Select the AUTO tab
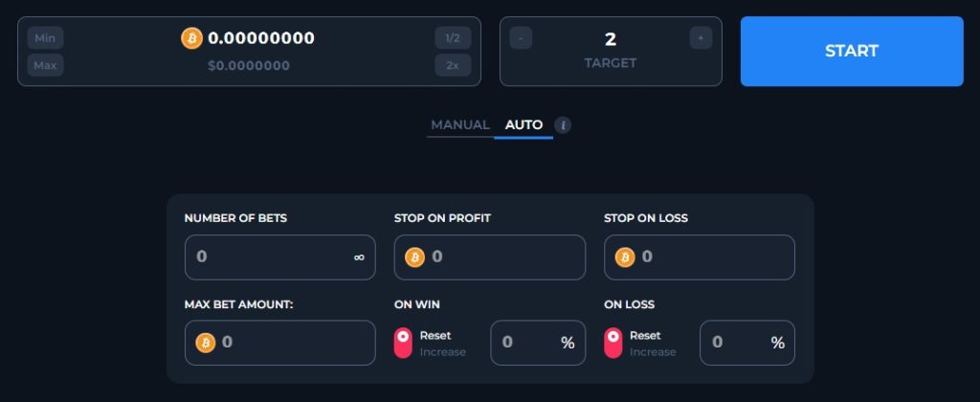The height and width of the screenshot is (402, 980). click(x=523, y=124)
